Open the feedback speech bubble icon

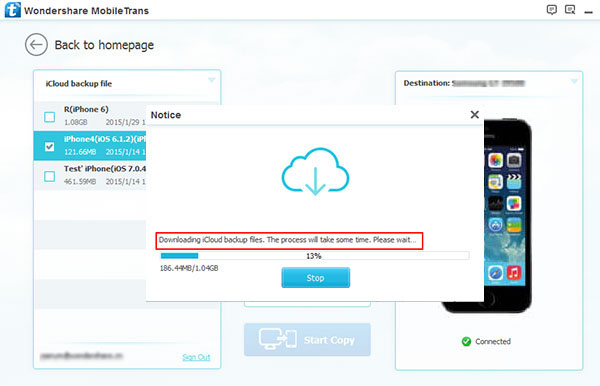pyautogui.click(x=551, y=10)
